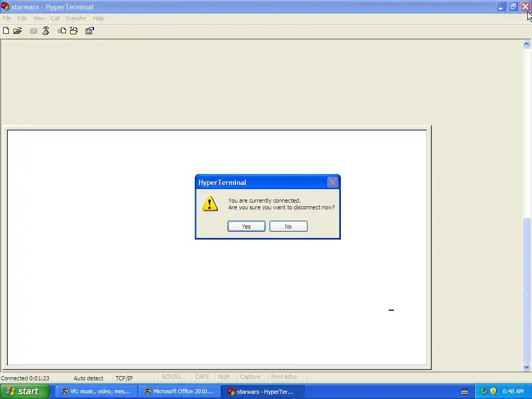532x399 pixels.
Task: Confirm disconnect by clicking Yes
Action: pyautogui.click(x=246, y=227)
